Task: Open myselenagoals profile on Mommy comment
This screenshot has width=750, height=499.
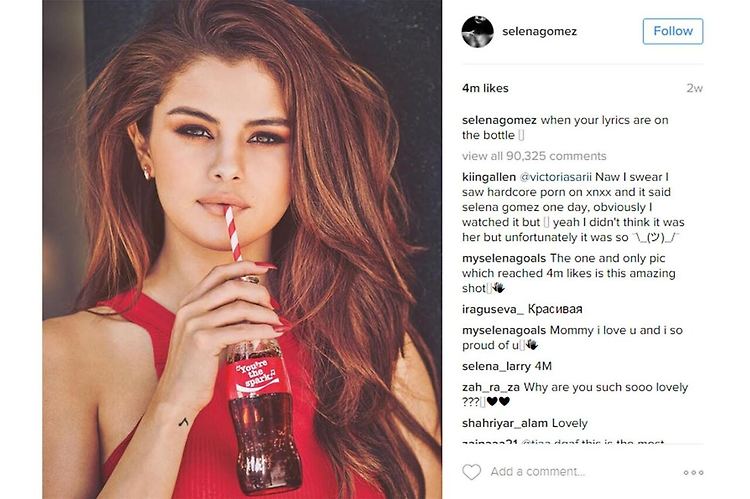Action: coord(504,330)
